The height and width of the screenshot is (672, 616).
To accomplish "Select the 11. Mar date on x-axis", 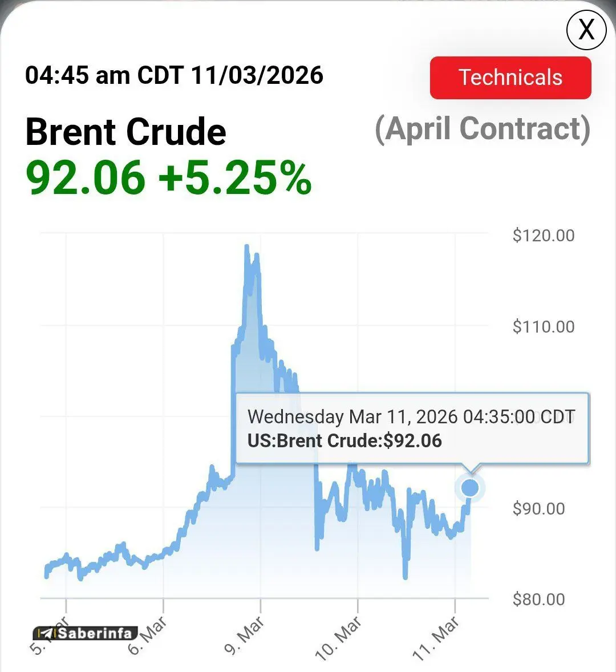I will [x=437, y=638].
